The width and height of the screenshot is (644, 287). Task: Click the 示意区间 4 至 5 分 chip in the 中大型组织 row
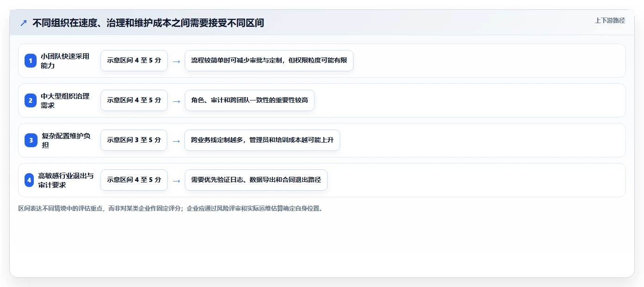pos(134,100)
